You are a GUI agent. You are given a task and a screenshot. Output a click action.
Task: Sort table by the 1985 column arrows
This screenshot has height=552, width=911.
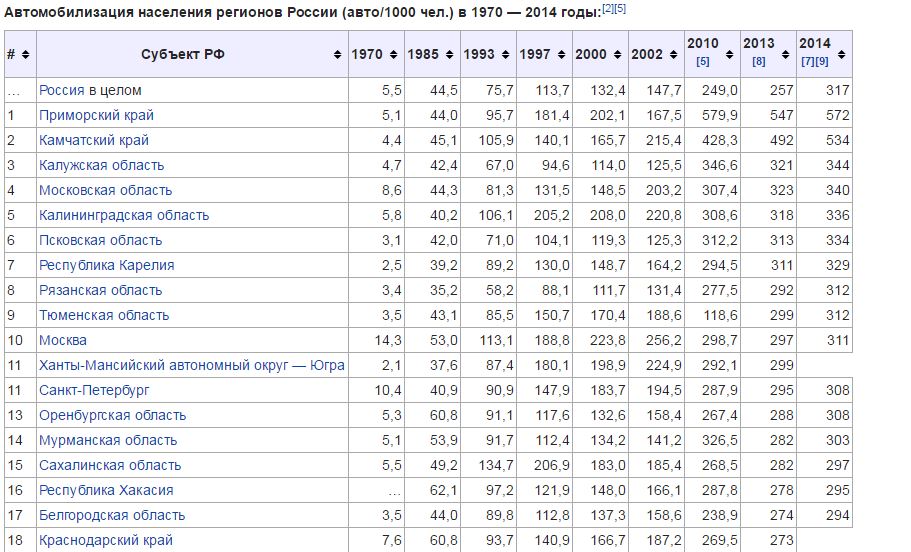[x=449, y=55]
